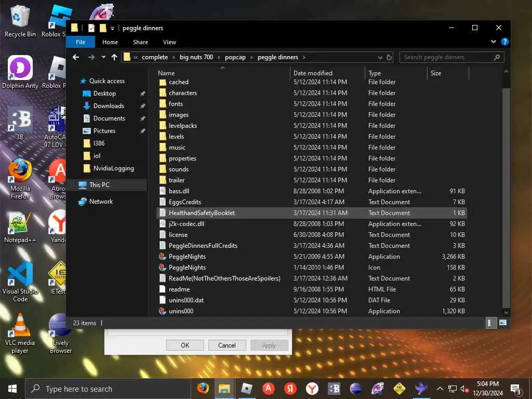Image resolution: width=532 pixels, height=399 pixels.
Task: Select ReadMe(NotTheOthersThoseAreSpoilers) file
Action: coord(224,278)
